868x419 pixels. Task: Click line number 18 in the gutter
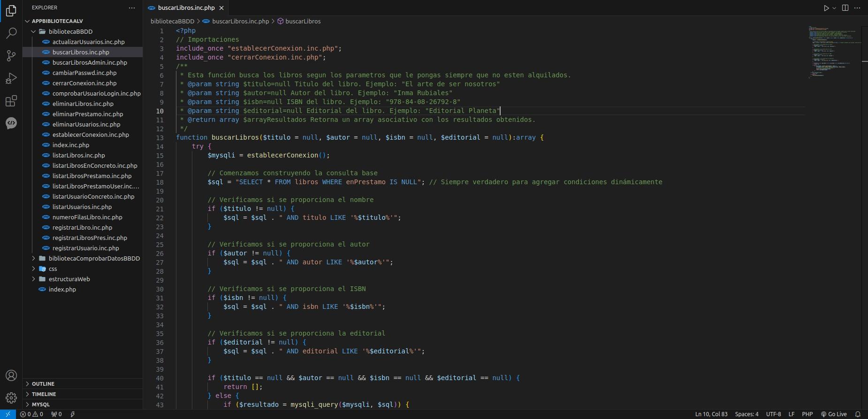pos(160,182)
